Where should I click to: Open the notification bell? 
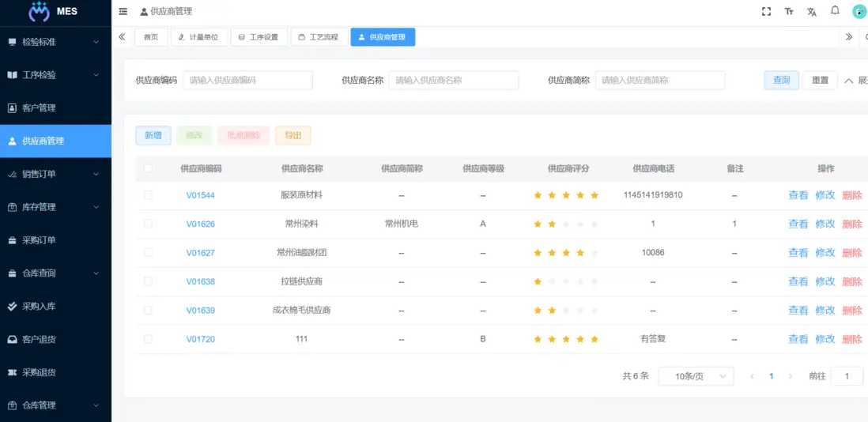coord(835,11)
